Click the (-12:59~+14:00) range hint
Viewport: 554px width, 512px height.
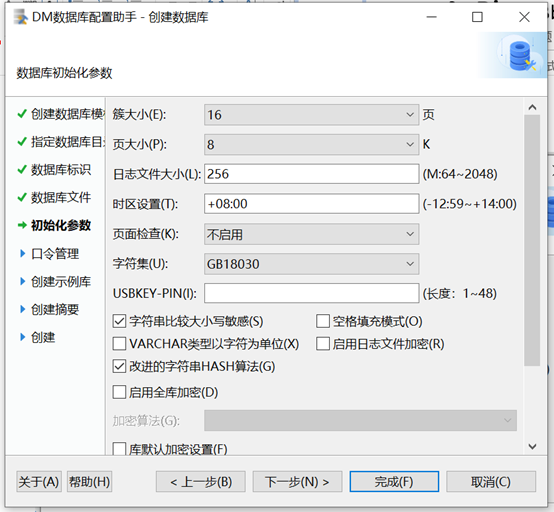tap(470, 204)
